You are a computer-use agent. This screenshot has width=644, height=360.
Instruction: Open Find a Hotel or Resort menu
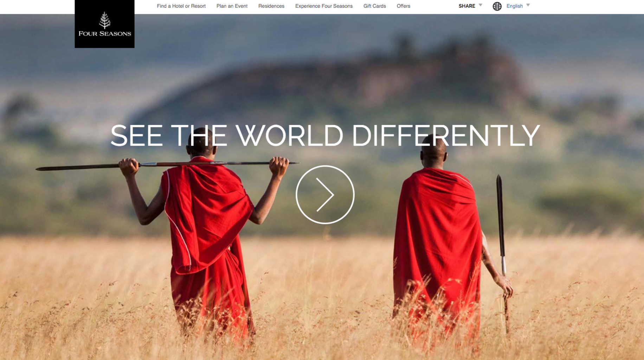tap(181, 6)
